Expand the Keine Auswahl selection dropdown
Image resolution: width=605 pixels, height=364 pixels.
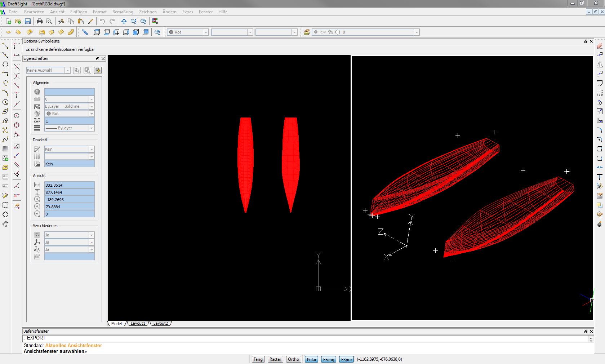pyautogui.click(x=67, y=71)
